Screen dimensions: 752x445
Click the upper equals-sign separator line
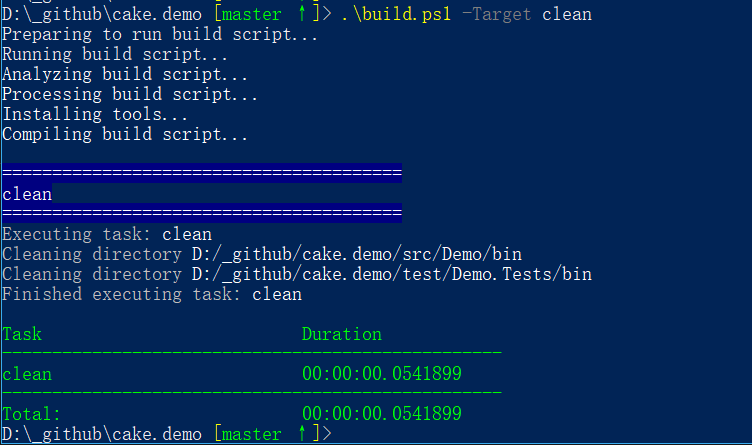click(x=202, y=173)
